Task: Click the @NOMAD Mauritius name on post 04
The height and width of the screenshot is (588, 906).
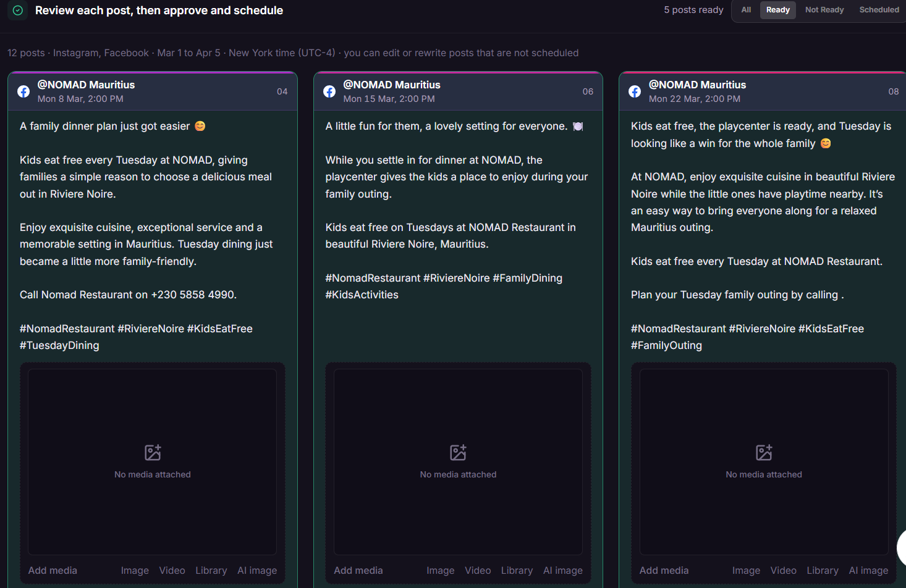Action: tap(86, 85)
